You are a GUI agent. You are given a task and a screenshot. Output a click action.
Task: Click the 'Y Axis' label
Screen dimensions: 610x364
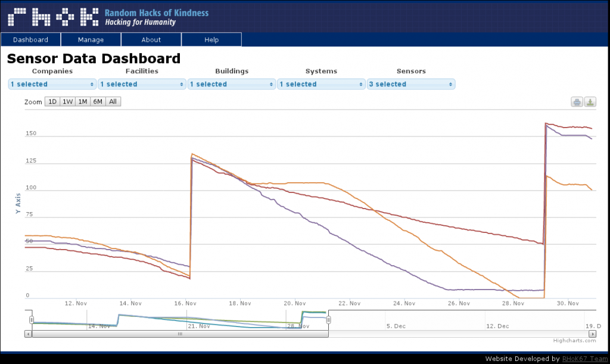pyautogui.click(x=18, y=203)
